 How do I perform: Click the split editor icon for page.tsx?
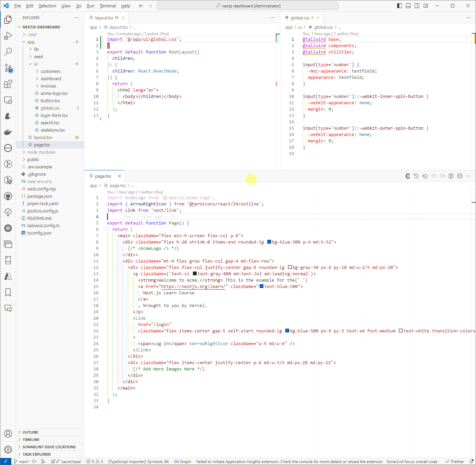coord(460,176)
